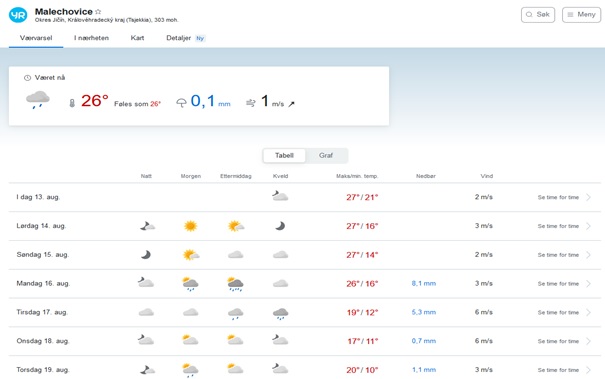Open Se time for time for Mandag 16. aug.
The image size is (605, 379).
coord(558,284)
